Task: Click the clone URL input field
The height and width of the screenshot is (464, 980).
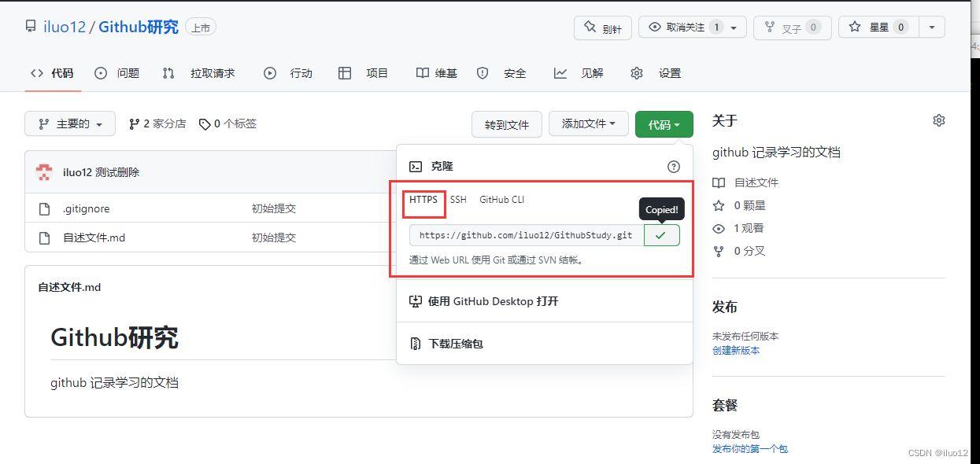Action: (x=527, y=235)
